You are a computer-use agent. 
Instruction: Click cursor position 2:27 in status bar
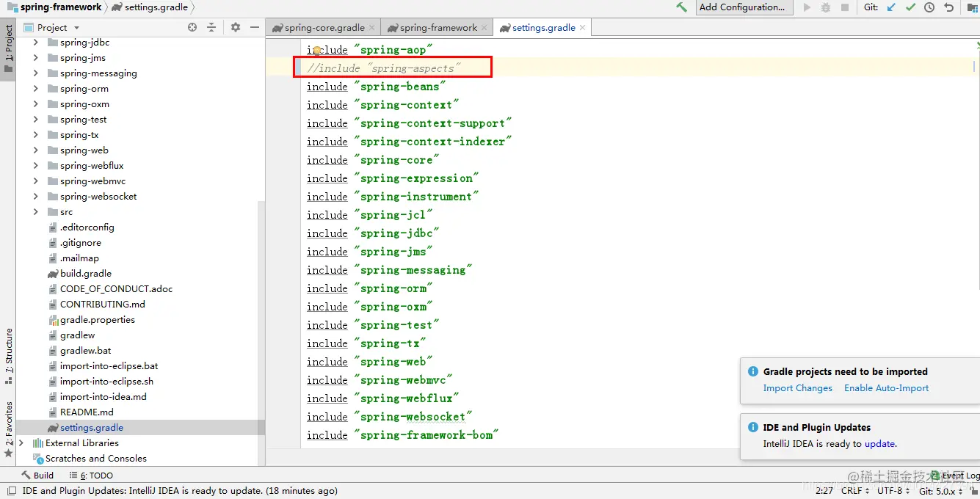824,491
